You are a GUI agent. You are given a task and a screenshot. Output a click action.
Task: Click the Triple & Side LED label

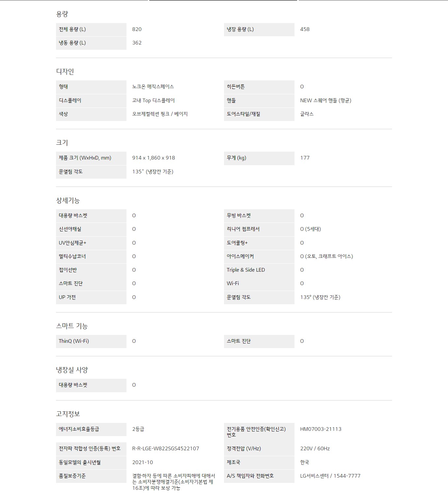tap(245, 270)
